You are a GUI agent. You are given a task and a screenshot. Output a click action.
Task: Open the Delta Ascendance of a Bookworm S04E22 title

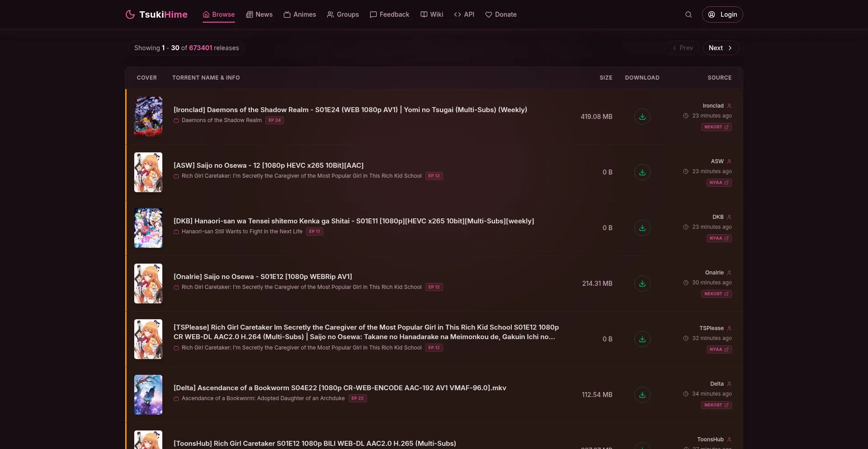click(x=340, y=388)
